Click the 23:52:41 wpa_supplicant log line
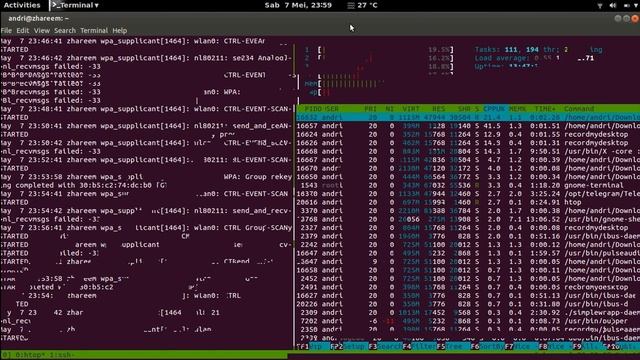The height and width of the screenshot is (360, 640). click(146, 160)
